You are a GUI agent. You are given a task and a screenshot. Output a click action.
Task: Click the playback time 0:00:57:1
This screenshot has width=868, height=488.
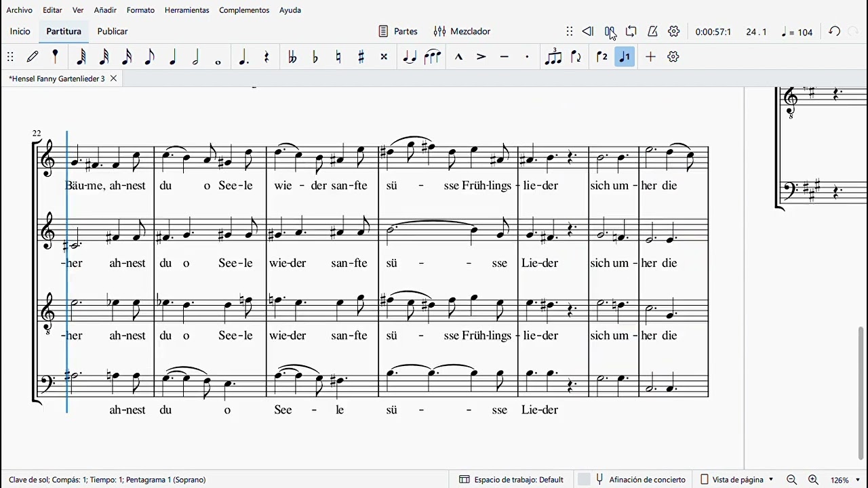pos(713,32)
